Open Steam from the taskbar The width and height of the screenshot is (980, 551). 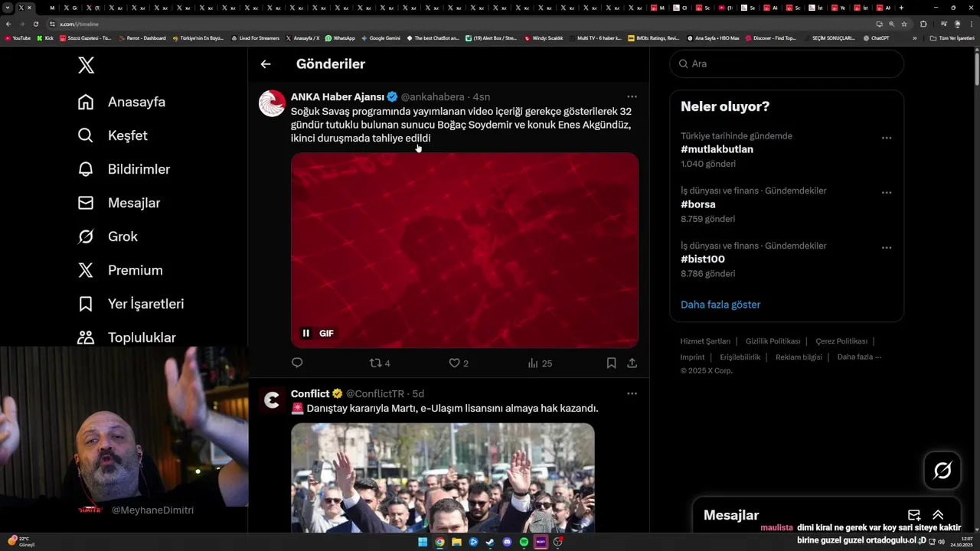pyautogui.click(x=490, y=542)
